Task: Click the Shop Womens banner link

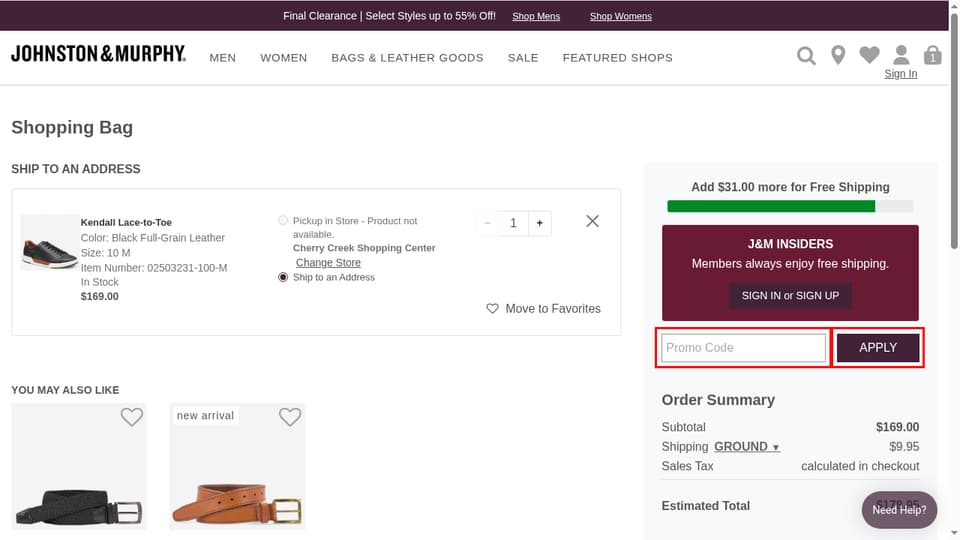Action: 621,17
